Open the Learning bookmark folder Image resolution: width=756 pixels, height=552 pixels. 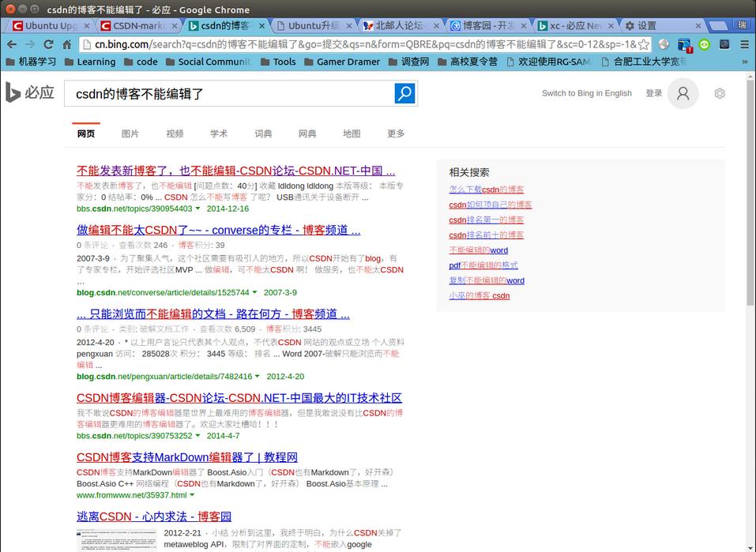(x=90, y=62)
